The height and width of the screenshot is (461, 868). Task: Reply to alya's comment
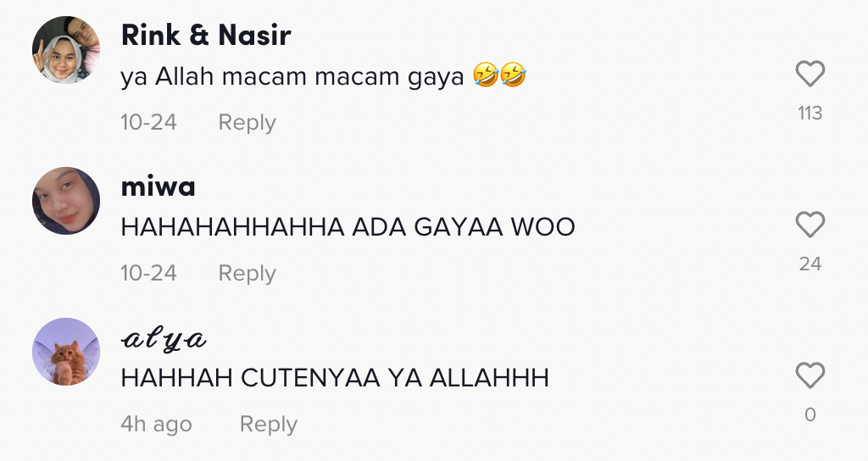point(269,425)
